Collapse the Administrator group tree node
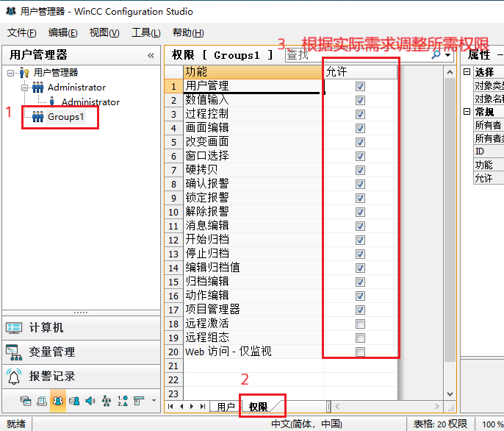The height and width of the screenshot is (431, 504). pos(24,88)
